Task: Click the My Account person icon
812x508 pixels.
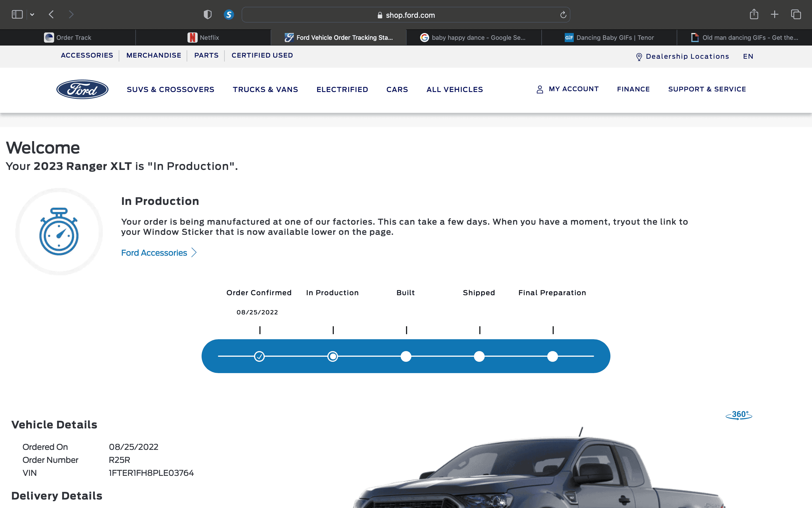Action: pyautogui.click(x=540, y=89)
